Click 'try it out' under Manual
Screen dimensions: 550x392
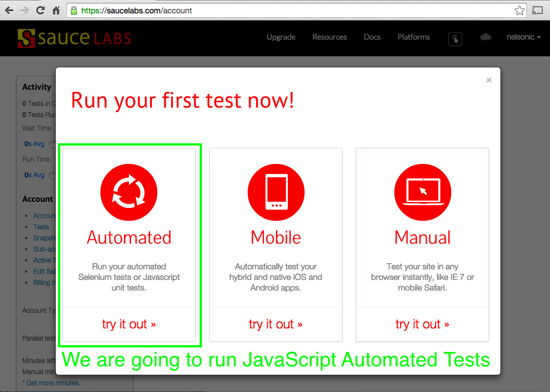[422, 324]
